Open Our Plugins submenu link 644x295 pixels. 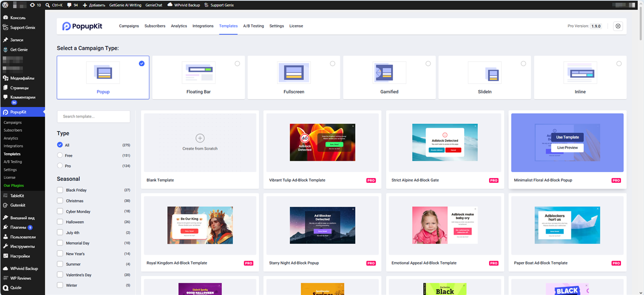tap(14, 185)
